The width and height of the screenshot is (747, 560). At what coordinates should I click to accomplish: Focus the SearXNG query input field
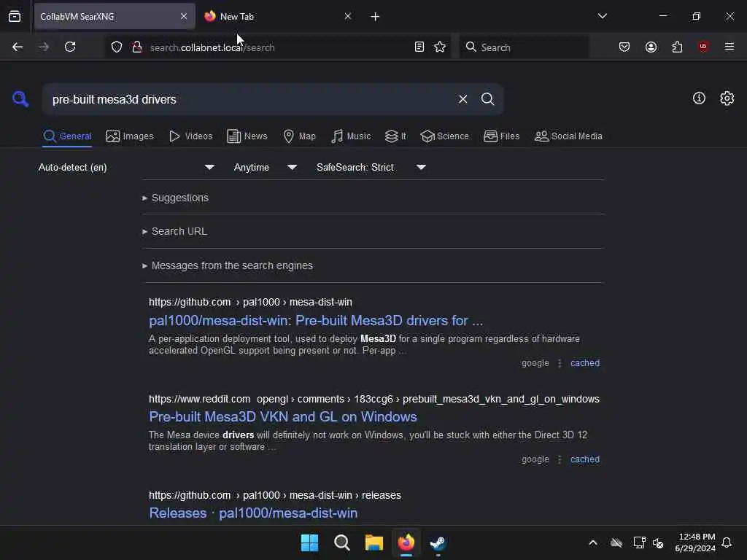248,99
